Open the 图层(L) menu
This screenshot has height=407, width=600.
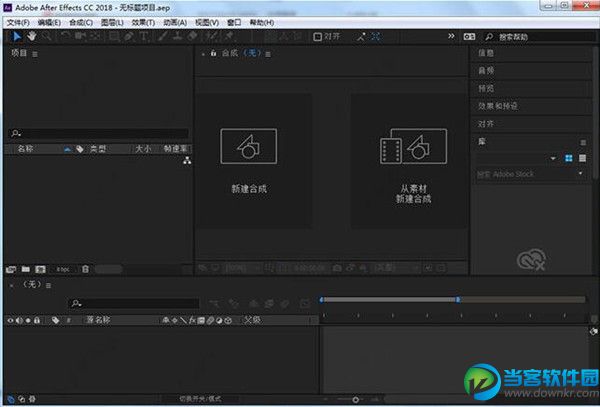click(x=112, y=23)
